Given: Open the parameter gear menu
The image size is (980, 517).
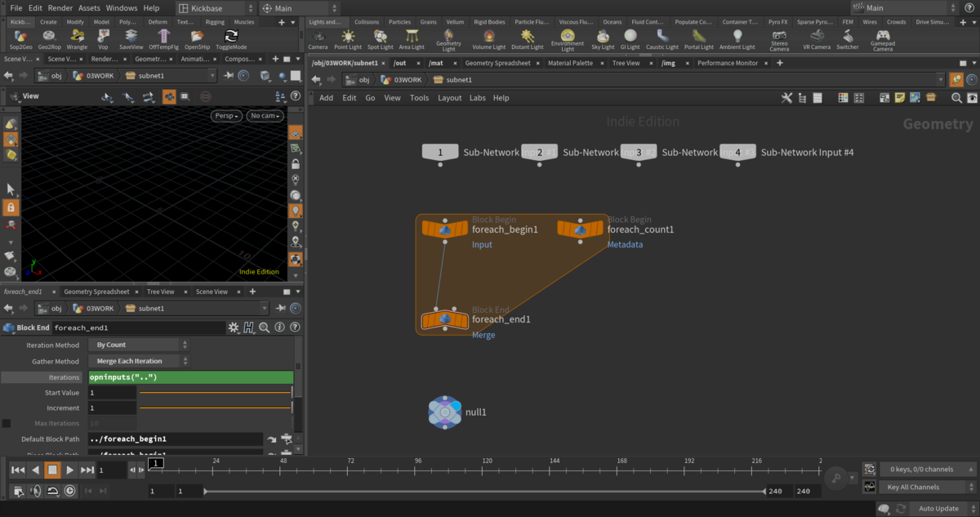Looking at the screenshot, I should [x=234, y=328].
